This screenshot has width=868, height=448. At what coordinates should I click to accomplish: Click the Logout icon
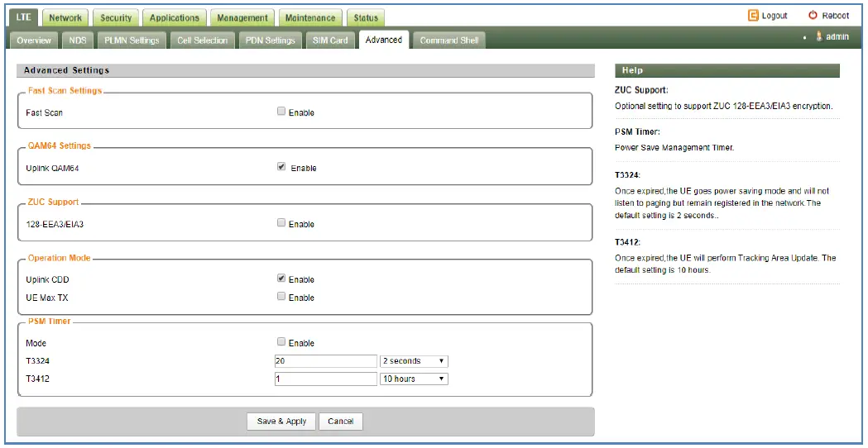753,16
